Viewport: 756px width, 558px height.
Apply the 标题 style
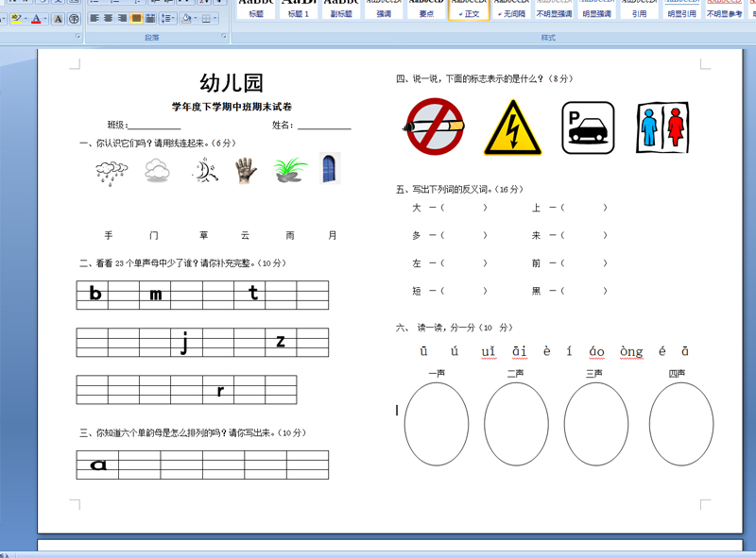[256, 9]
